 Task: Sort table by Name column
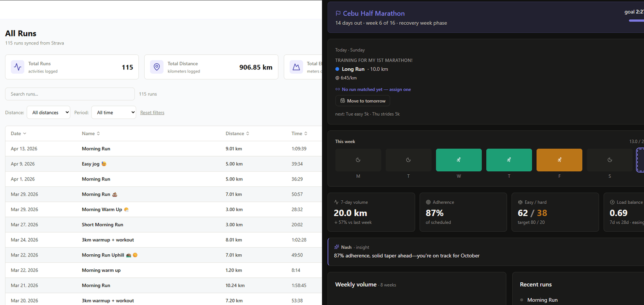91,134
